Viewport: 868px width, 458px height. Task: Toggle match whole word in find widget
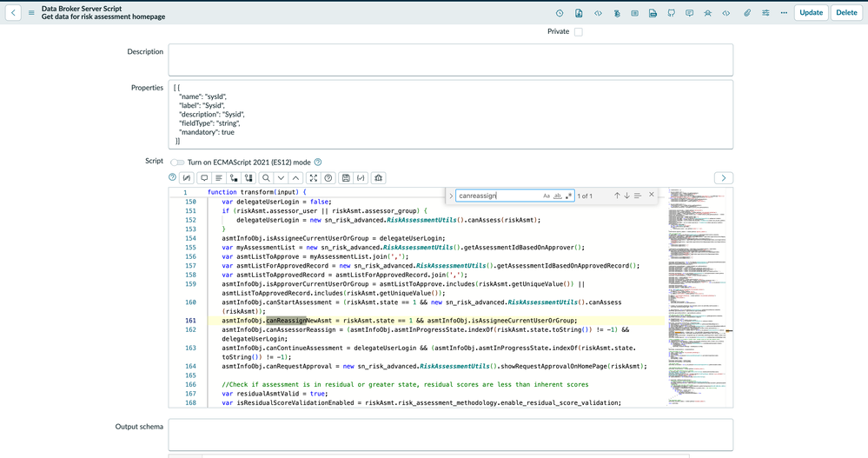pos(558,196)
